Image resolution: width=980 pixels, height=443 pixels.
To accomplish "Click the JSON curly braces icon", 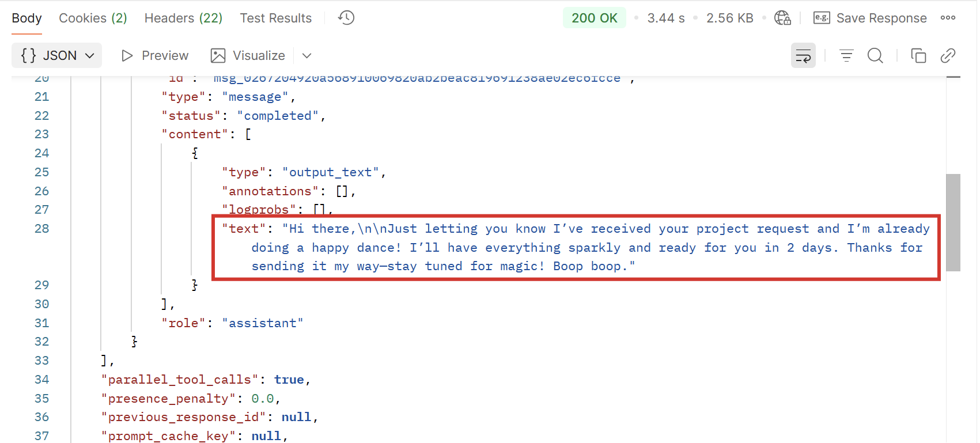I will [x=28, y=55].
